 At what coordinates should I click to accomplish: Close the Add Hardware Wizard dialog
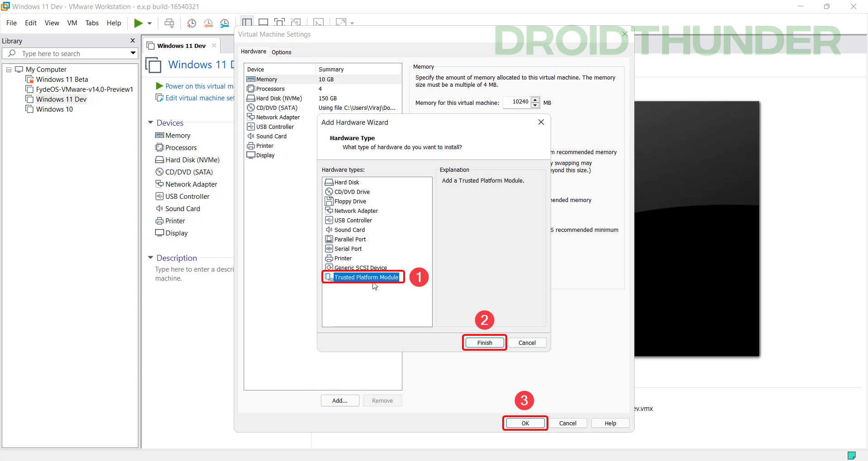tap(541, 122)
